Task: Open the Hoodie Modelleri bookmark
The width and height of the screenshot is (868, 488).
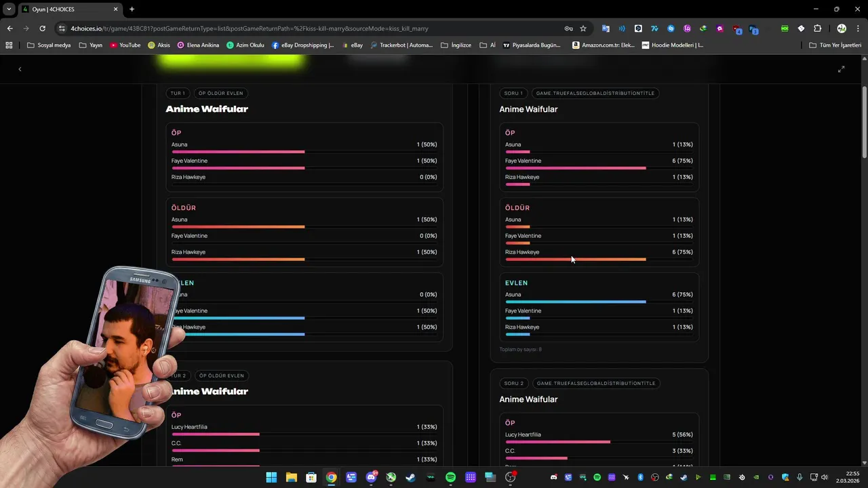Action: 673,45
